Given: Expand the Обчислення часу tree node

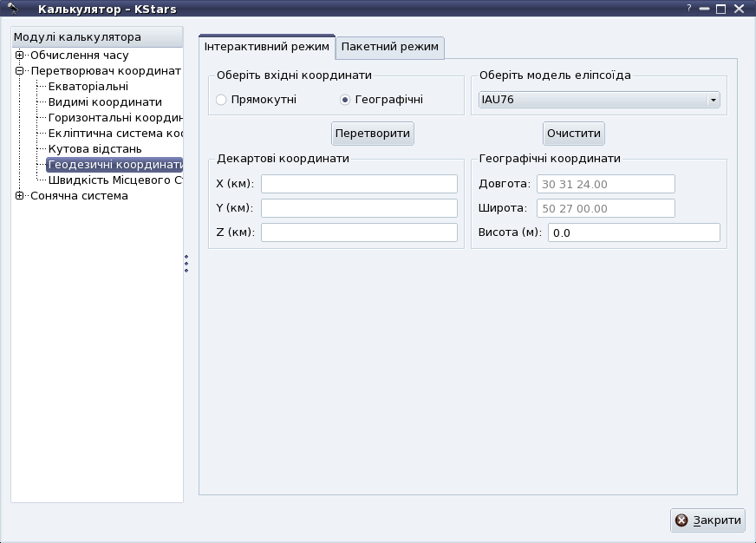Looking at the screenshot, I should tap(19, 56).
